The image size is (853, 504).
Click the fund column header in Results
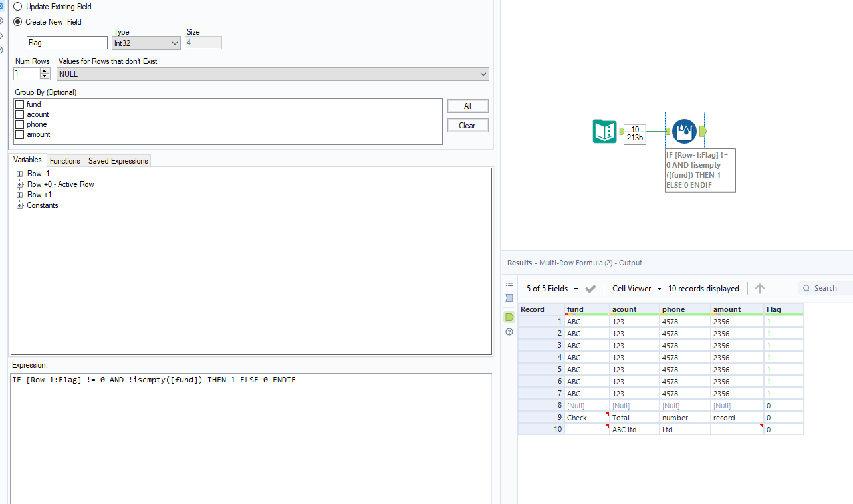(587, 309)
